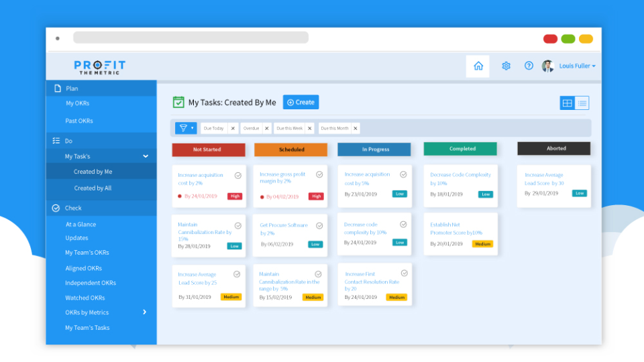Mark 'Decrease code complexity by 10%' In Progress task complete
Screen dimensions: 644x362
click(x=403, y=224)
